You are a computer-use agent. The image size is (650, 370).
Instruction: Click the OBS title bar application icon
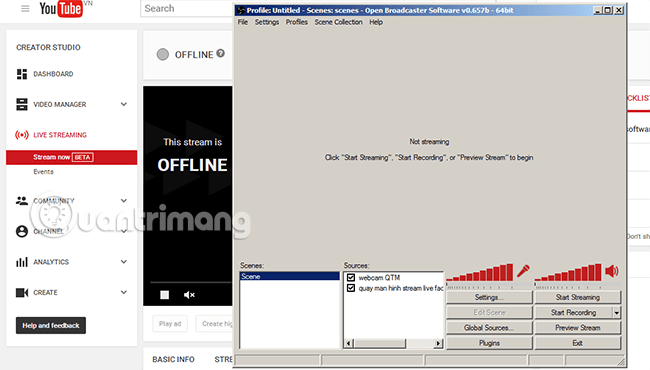tap(241, 10)
